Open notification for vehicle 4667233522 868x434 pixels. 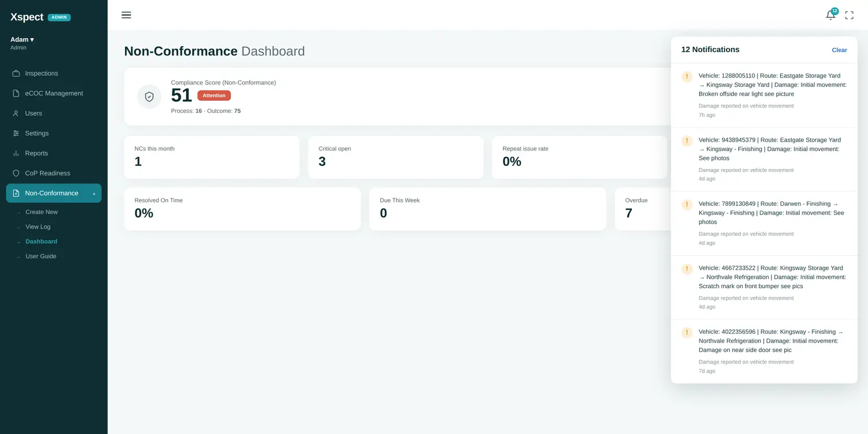[764, 287]
